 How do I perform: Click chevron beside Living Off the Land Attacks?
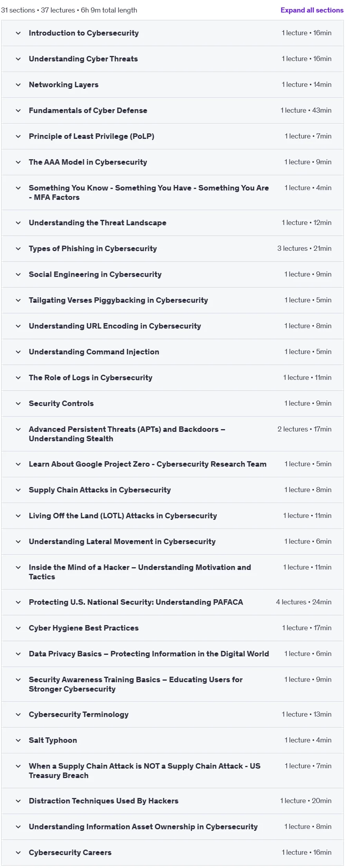coord(18,516)
